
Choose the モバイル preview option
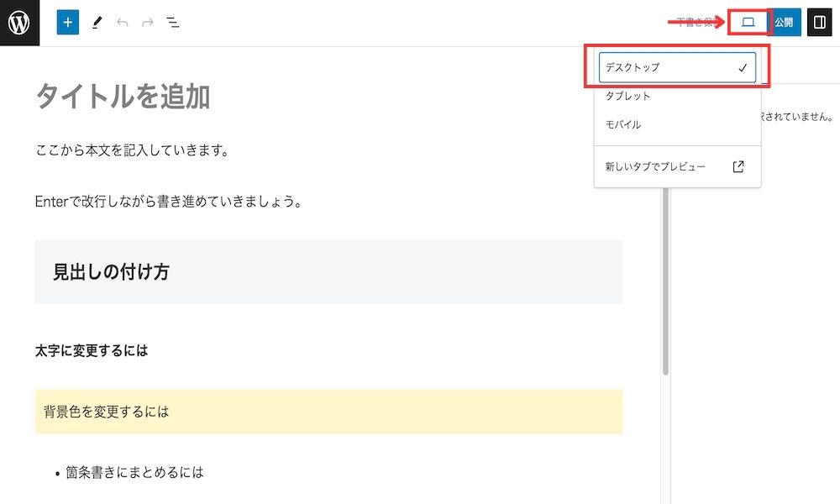click(677, 124)
